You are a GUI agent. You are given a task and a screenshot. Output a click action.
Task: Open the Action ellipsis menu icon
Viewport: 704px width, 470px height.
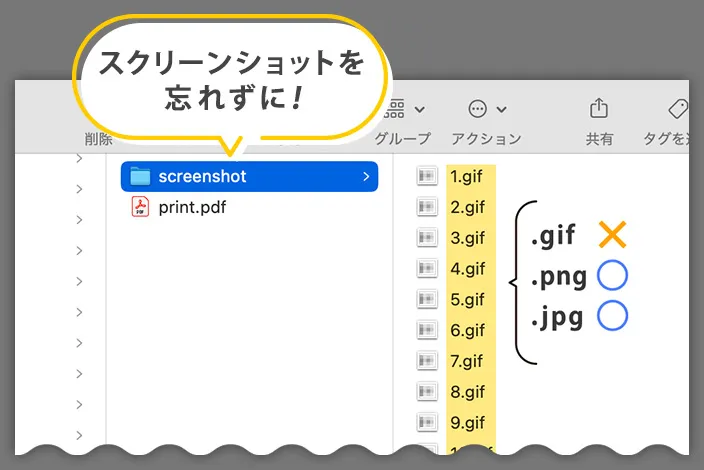coord(477,109)
